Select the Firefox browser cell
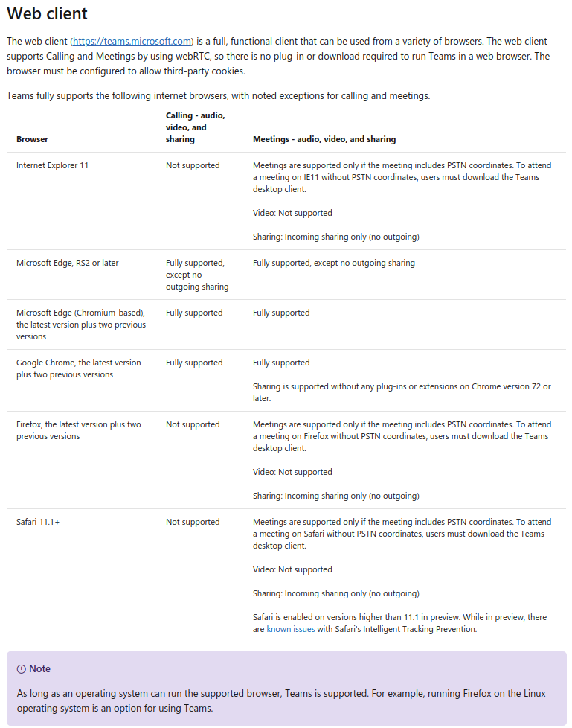The image size is (572, 728). click(78, 430)
